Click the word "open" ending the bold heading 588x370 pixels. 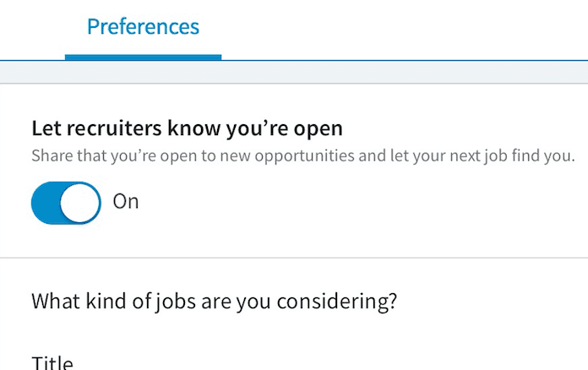(320, 128)
